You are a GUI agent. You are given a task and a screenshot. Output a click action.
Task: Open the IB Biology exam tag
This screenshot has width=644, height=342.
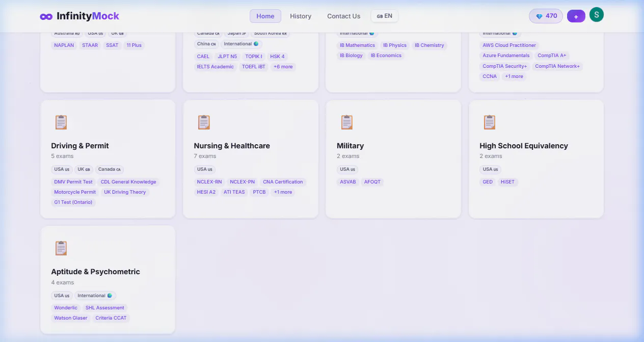point(351,56)
